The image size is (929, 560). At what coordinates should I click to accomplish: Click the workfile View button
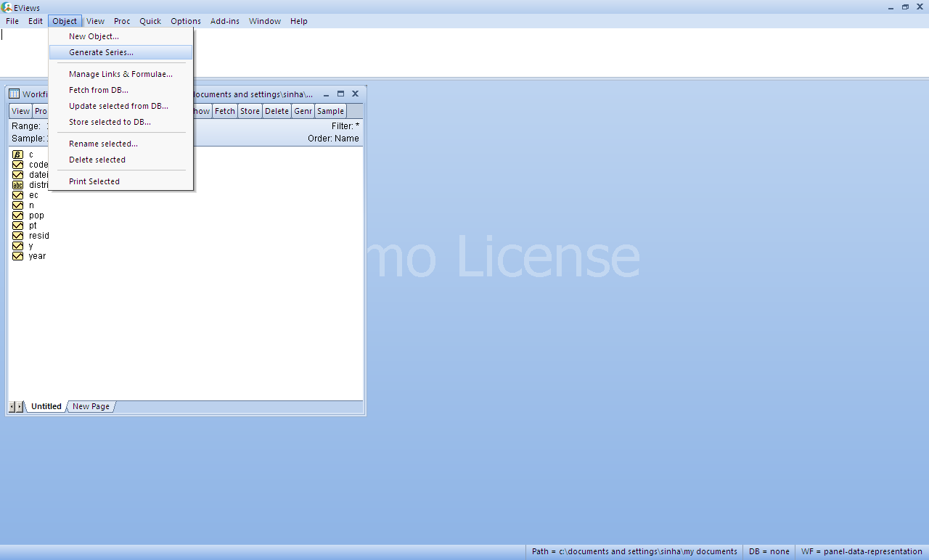pos(21,111)
